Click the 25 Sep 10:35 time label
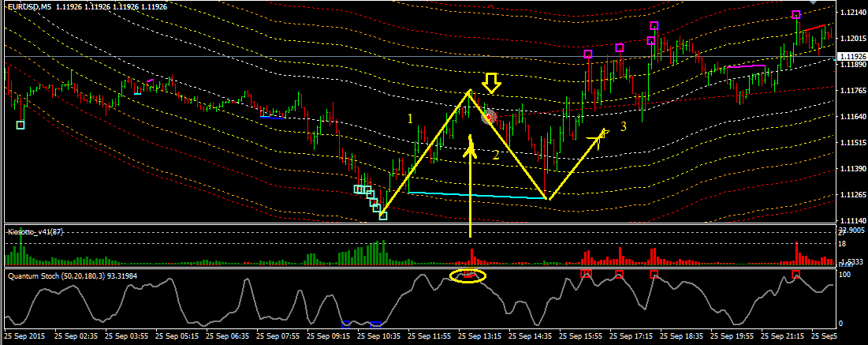868x345 pixels. pyautogui.click(x=378, y=336)
